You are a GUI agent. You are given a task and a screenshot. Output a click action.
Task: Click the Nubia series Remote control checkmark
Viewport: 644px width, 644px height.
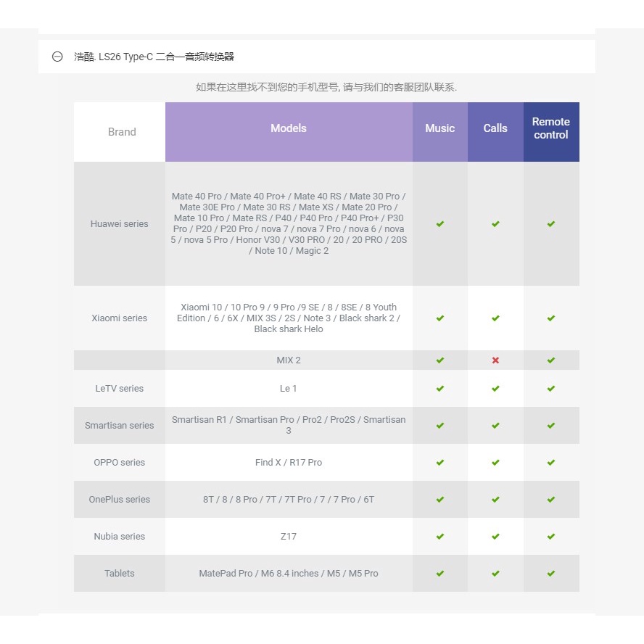(x=551, y=537)
